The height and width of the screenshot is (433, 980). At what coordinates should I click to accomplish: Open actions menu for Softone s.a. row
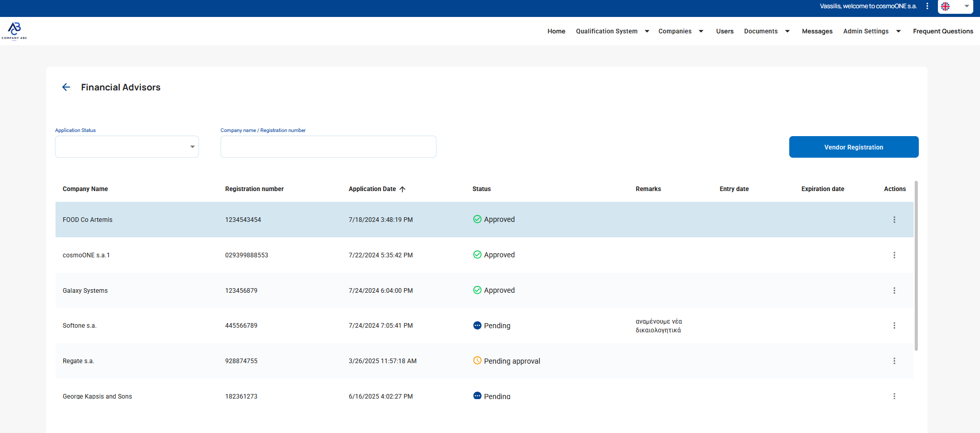[x=894, y=326]
